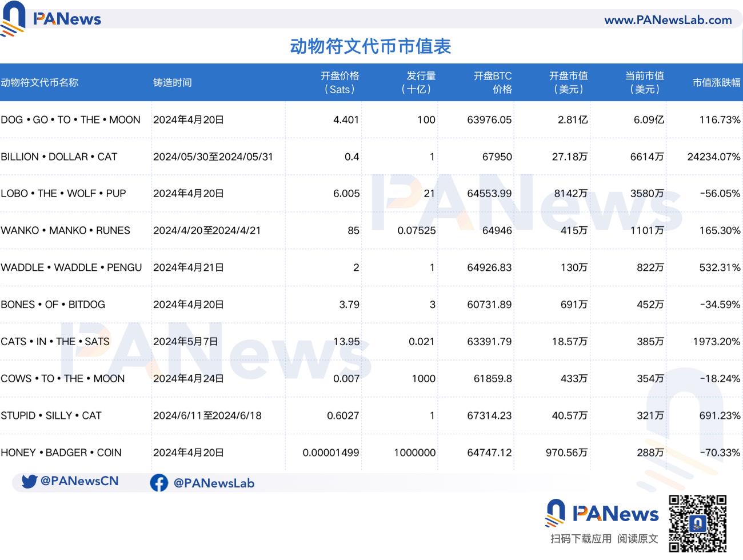Click the 24234.07% percentage value
743x560 pixels.
point(713,157)
